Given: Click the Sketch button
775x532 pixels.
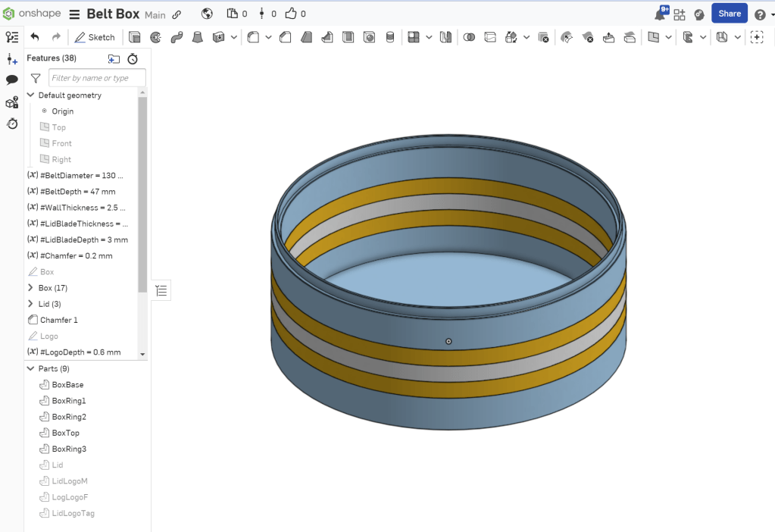Looking at the screenshot, I should (x=94, y=37).
